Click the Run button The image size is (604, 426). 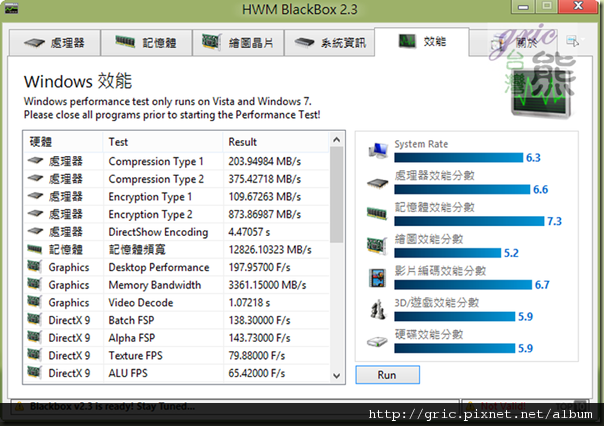tap(388, 375)
